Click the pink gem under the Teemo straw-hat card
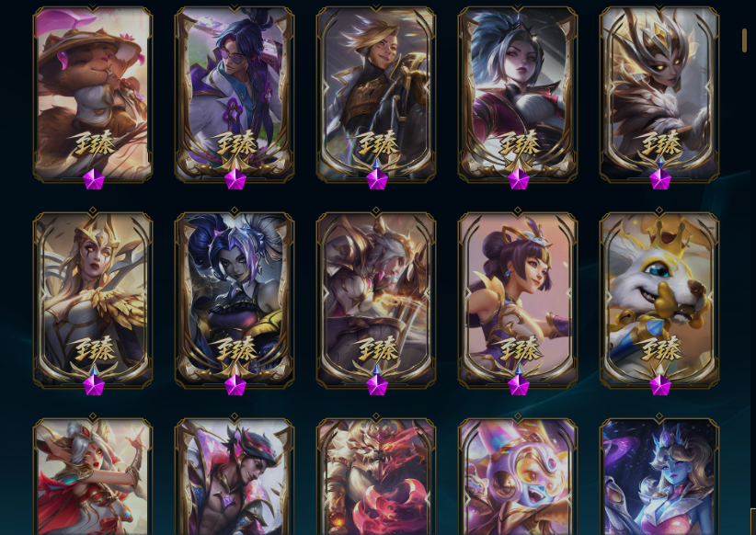 click(x=94, y=179)
